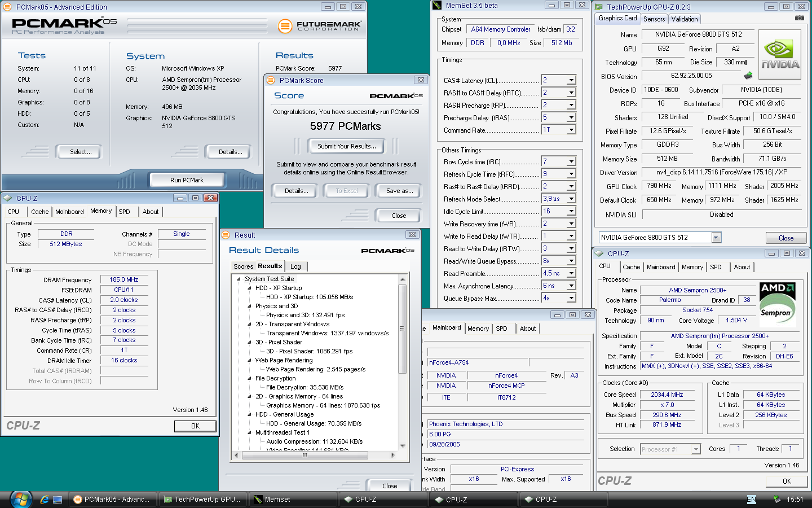Image resolution: width=812 pixels, height=508 pixels.
Task: Click the Futuremark Corporation logo in PCMark05
Action: pyautogui.click(x=320, y=26)
